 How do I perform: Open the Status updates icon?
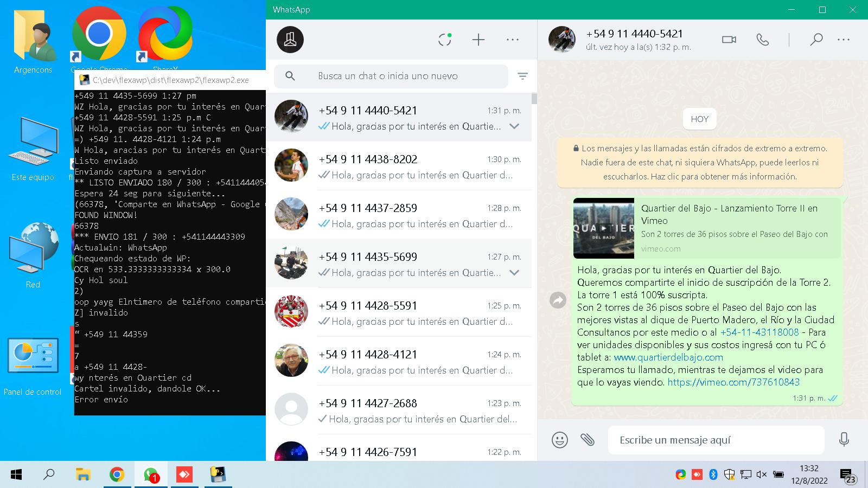445,40
